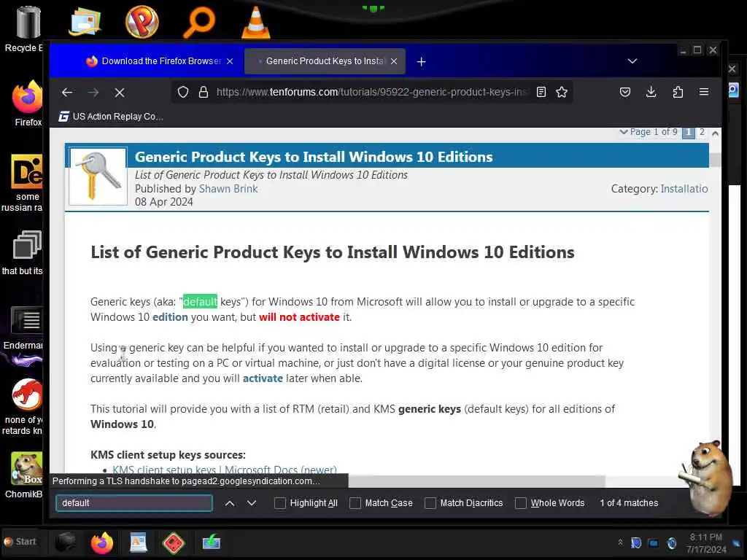747x560 pixels.
Task: Go to page 2 of tutorial
Action: (702, 132)
